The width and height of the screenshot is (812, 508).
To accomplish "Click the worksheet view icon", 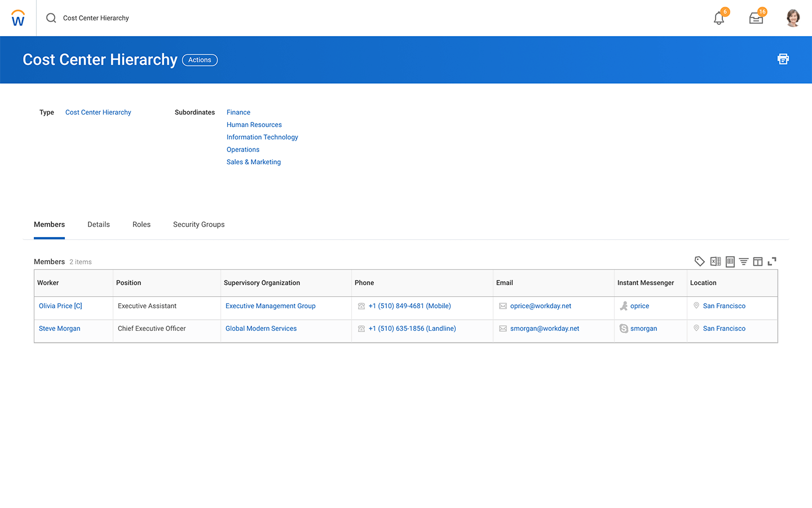I will coord(730,261).
